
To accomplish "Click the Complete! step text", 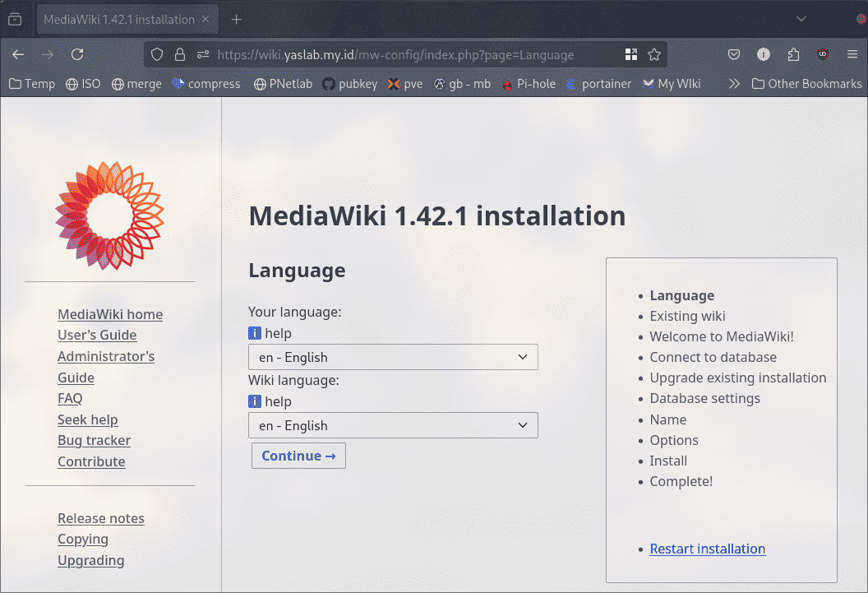I will [681, 481].
